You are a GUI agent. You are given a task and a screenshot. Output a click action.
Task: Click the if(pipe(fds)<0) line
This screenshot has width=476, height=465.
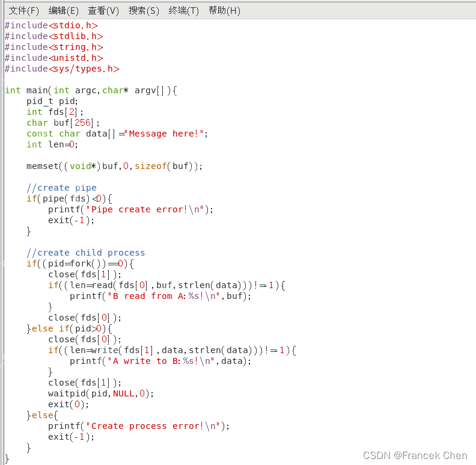click(70, 199)
